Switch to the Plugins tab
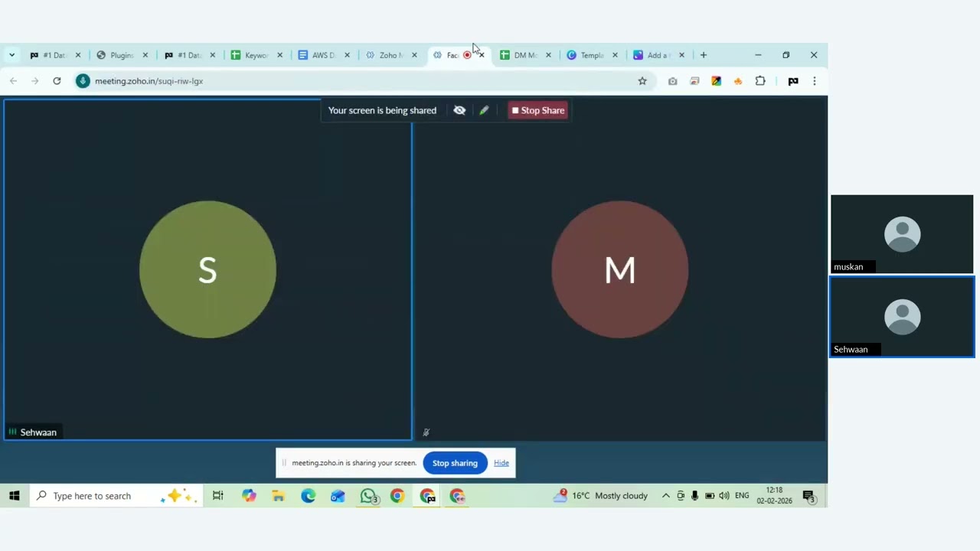Image resolution: width=980 pixels, height=551 pixels. point(122,55)
